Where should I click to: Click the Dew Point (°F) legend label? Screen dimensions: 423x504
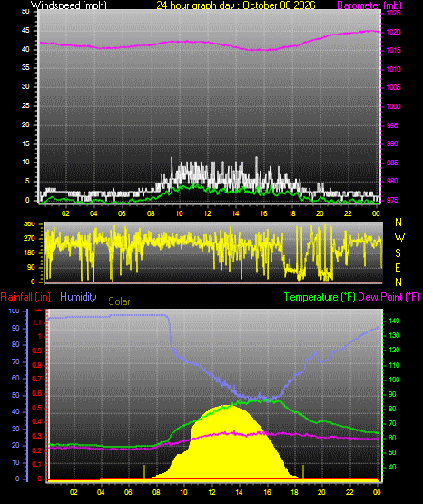coord(389,297)
